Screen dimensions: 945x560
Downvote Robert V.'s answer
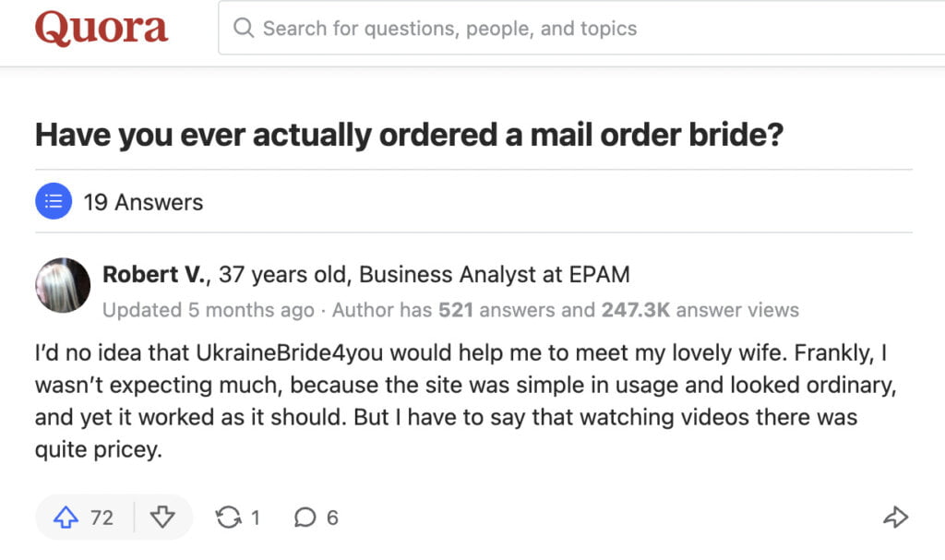(x=164, y=518)
